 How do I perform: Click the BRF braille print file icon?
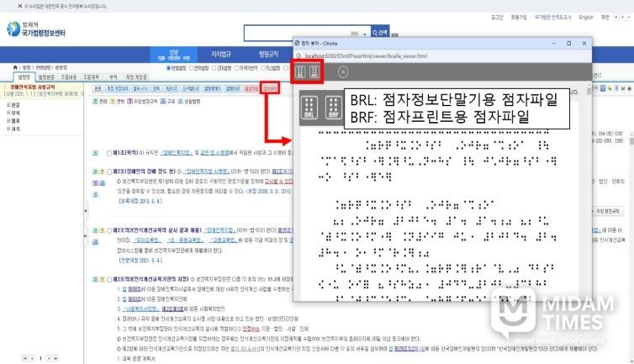(314, 72)
